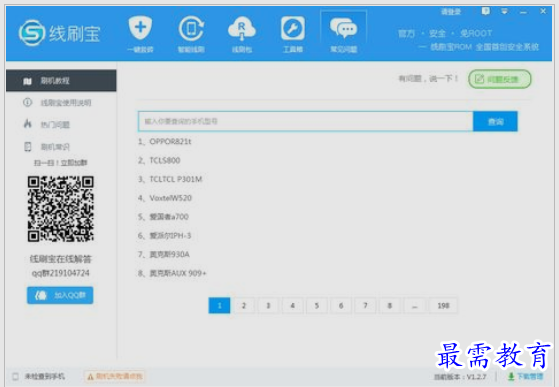Click the QR code image
Viewport: 559px width, 387px height.
pyautogui.click(x=61, y=209)
